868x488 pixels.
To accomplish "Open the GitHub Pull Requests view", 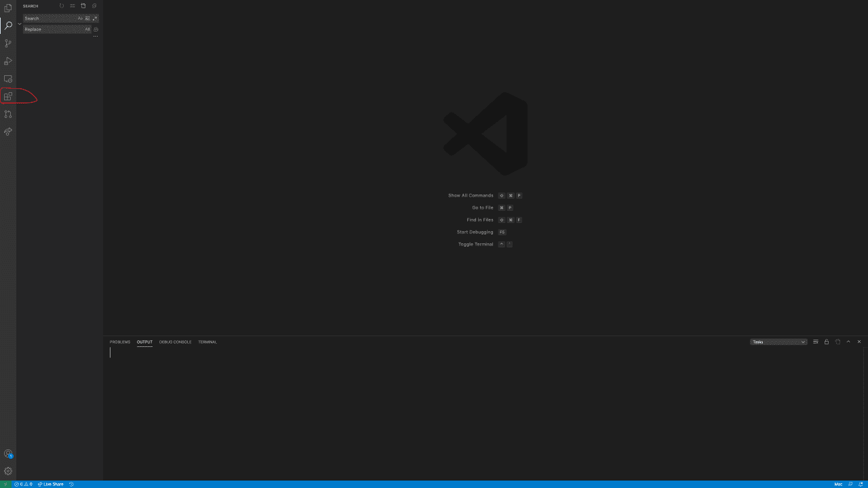I will [8, 114].
